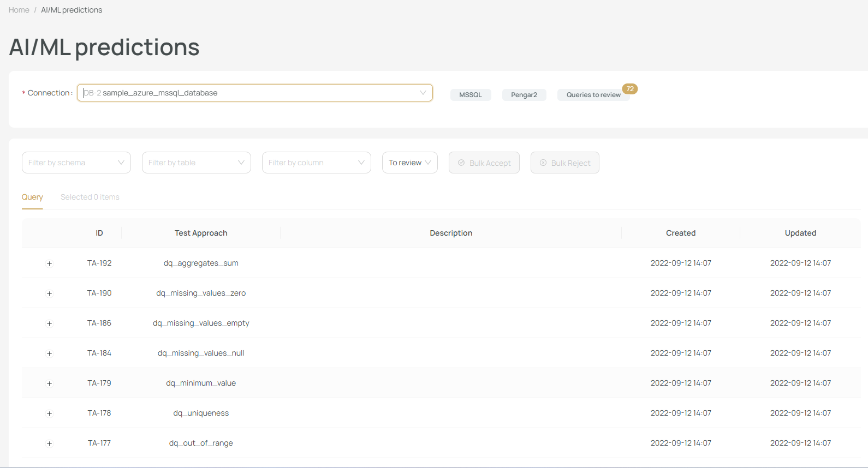868x468 pixels.
Task: Click plus icon beside TA-184
Action: [49, 353]
